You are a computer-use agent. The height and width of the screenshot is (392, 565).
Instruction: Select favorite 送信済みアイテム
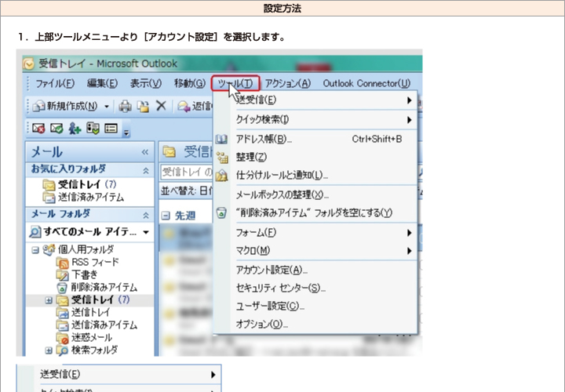83,198
